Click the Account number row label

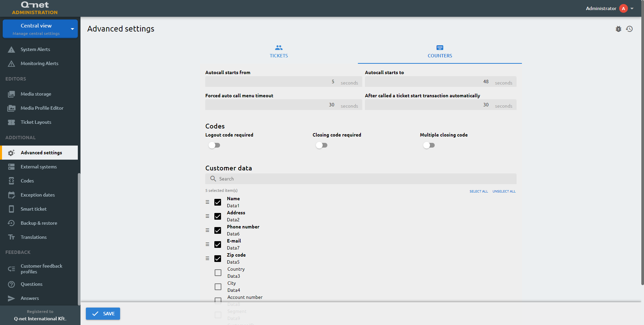click(245, 297)
